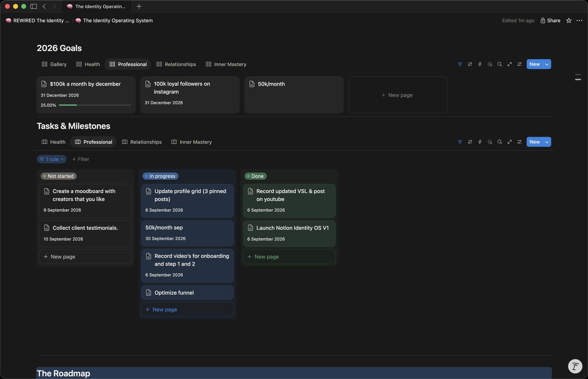Image resolution: width=588 pixels, height=379 pixels.
Task: Switch to Inner Mastery tab in 2026 Goals
Action: pos(226,64)
